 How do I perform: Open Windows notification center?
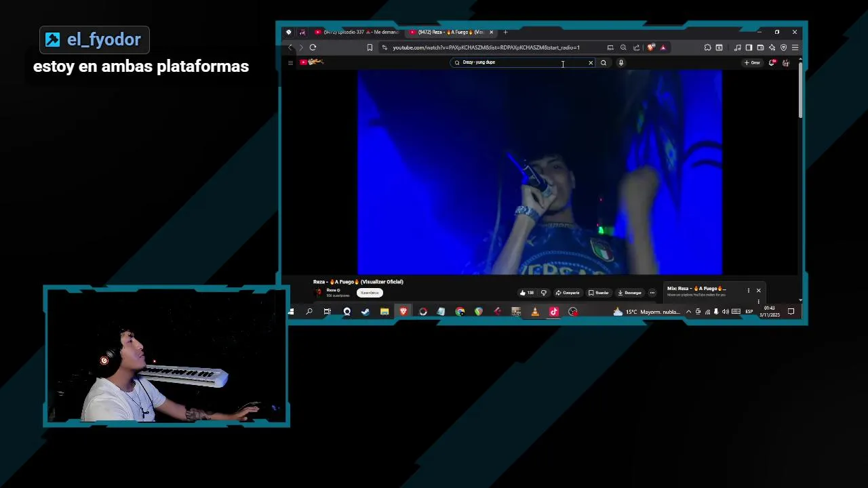pyautogui.click(x=791, y=312)
